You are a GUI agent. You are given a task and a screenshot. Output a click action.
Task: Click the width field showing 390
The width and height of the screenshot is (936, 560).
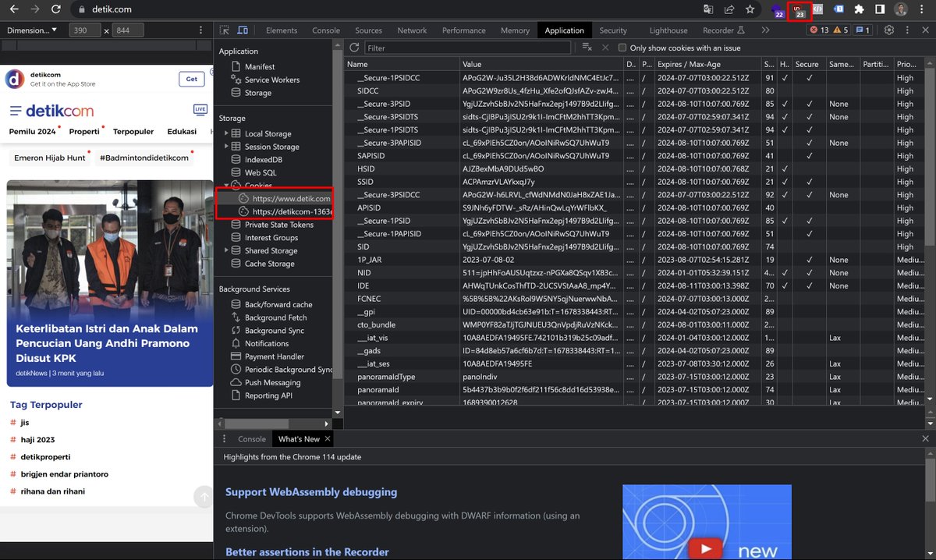click(84, 30)
